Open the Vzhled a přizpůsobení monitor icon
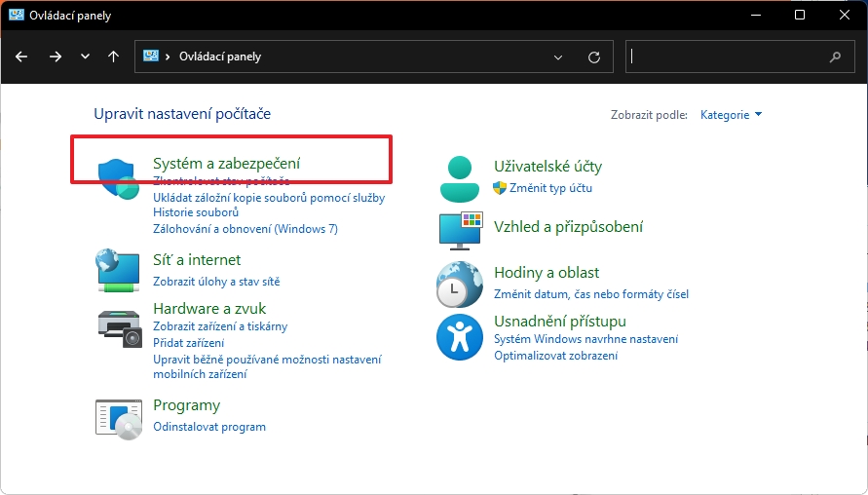868x495 pixels. [461, 230]
